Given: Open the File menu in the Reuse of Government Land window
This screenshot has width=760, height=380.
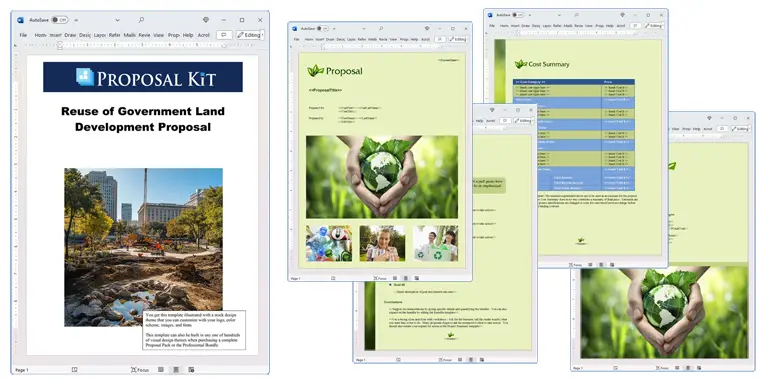Looking at the screenshot, I should pyautogui.click(x=23, y=35).
